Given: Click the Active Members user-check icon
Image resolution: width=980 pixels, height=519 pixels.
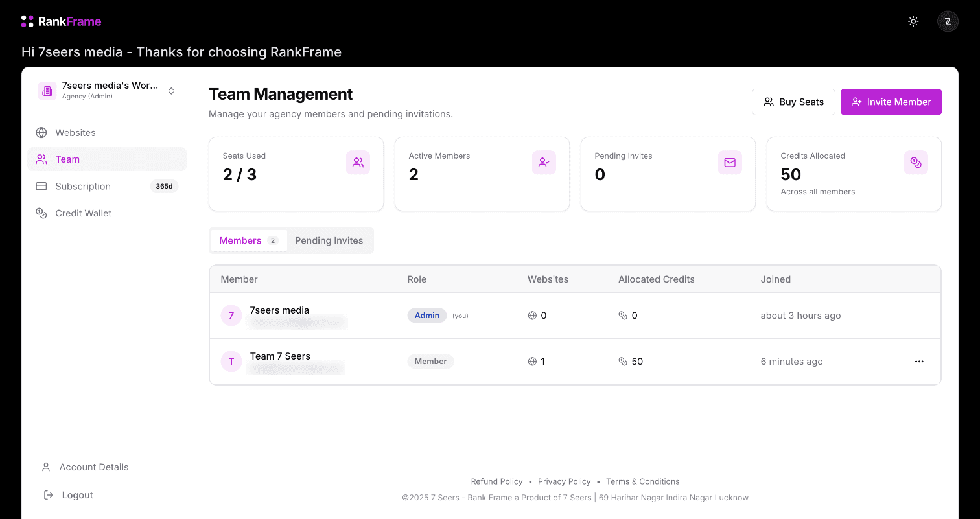Looking at the screenshot, I should (544, 163).
